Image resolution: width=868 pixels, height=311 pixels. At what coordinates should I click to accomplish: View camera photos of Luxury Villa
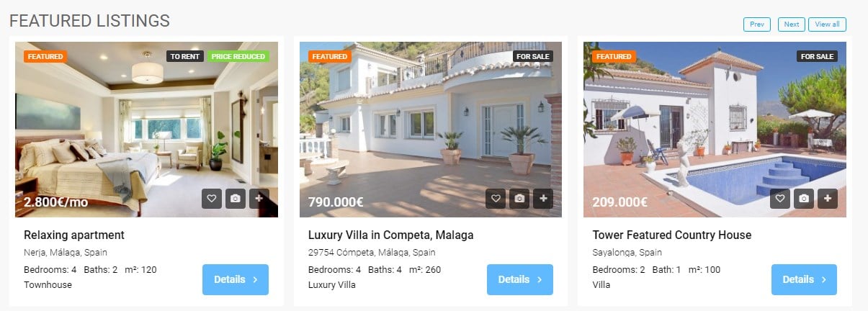point(519,199)
